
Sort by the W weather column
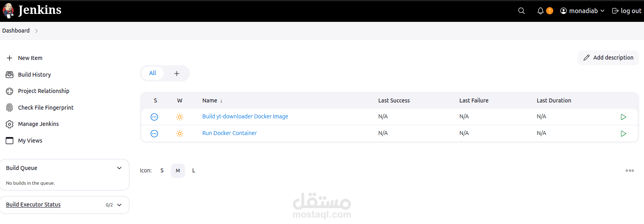[180, 100]
